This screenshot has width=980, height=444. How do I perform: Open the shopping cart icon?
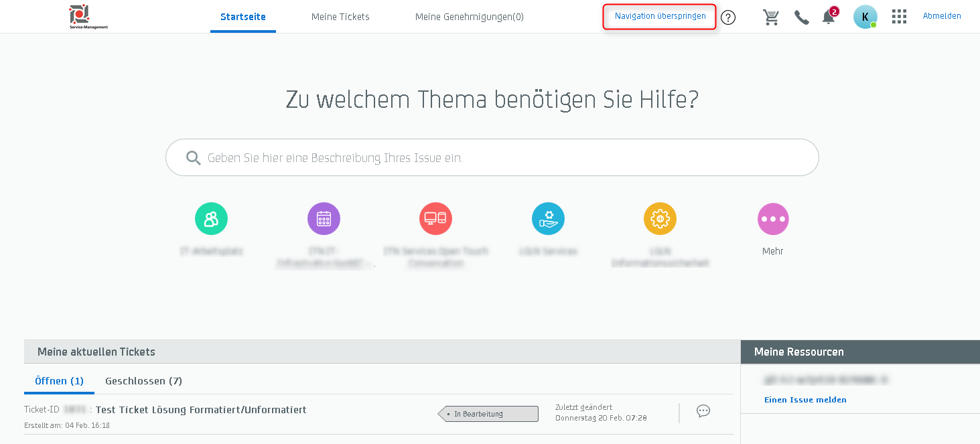771,17
